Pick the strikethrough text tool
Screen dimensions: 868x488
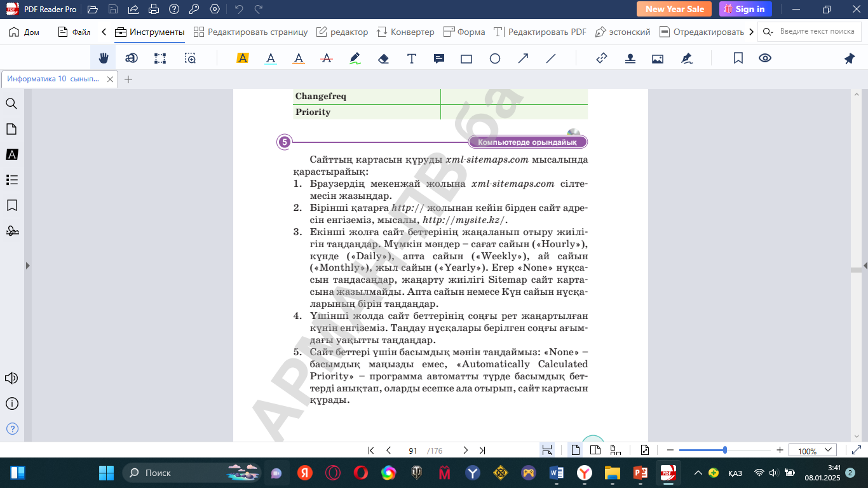pyautogui.click(x=327, y=58)
